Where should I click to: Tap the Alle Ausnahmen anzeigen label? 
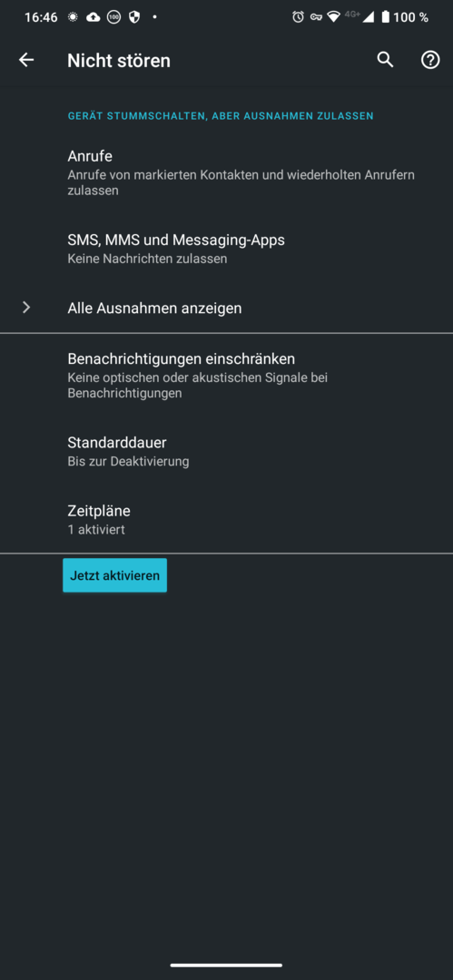click(x=154, y=309)
